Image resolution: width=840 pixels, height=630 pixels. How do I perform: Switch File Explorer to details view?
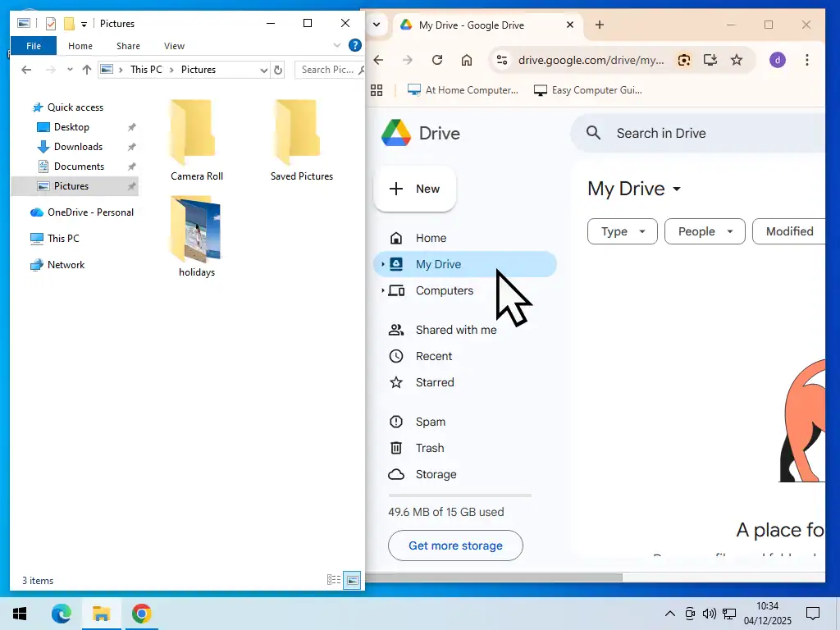333,580
